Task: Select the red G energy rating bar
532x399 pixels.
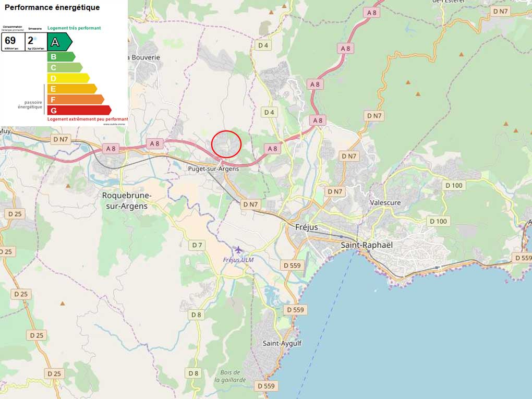Action: click(x=79, y=110)
